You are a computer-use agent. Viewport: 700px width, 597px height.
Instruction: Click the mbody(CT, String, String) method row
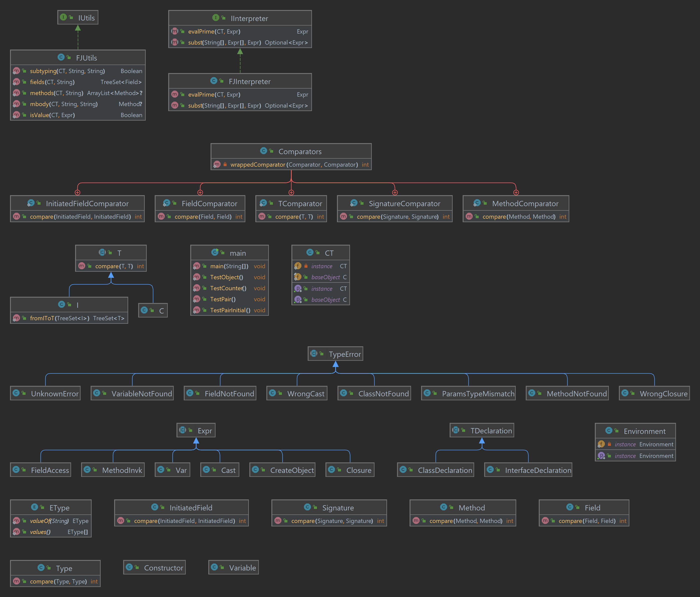pos(78,104)
